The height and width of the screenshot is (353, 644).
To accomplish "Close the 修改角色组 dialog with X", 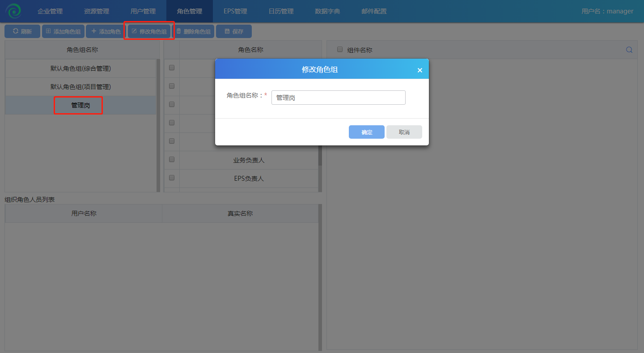I will 419,70.
